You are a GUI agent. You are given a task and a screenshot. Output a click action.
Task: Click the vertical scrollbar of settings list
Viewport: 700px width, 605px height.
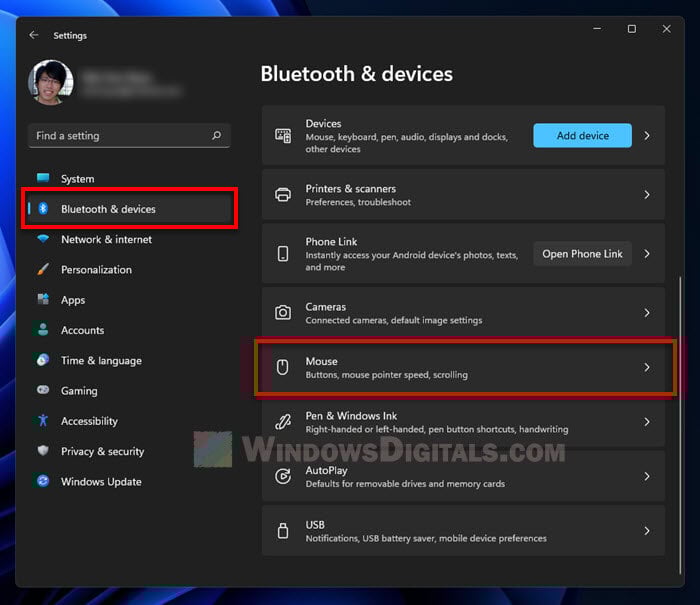(x=680, y=425)
